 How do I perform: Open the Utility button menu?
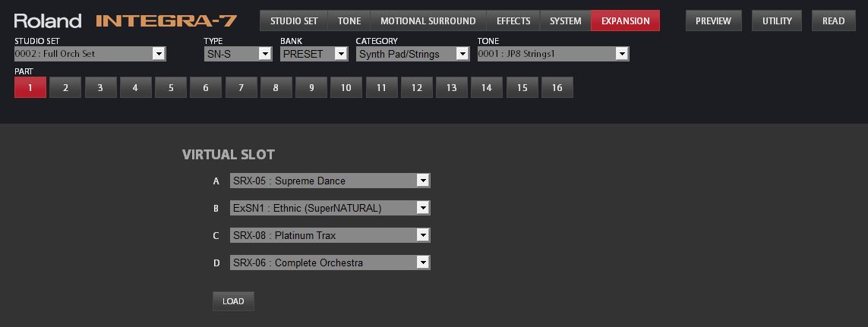777,20
